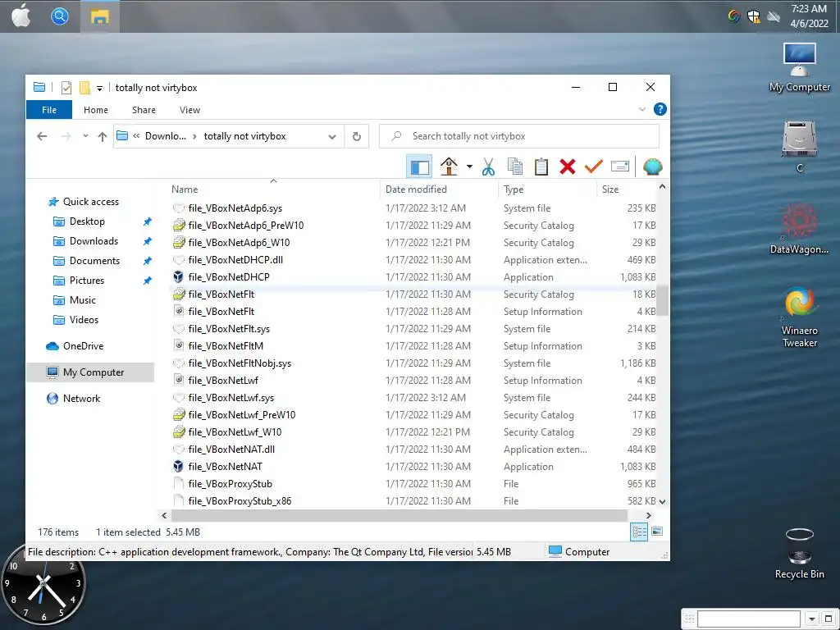Copy with the two-pages toolbar icon

click(x=515, y=167)
